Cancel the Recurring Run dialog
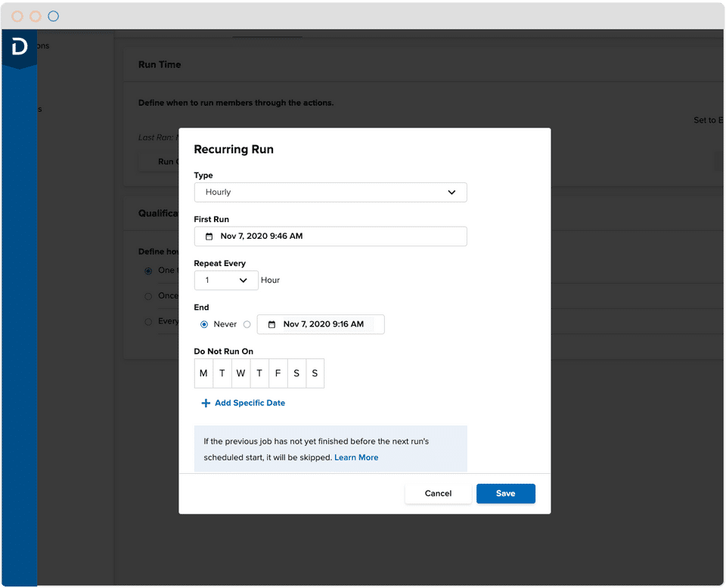 (x=438, y=494)
